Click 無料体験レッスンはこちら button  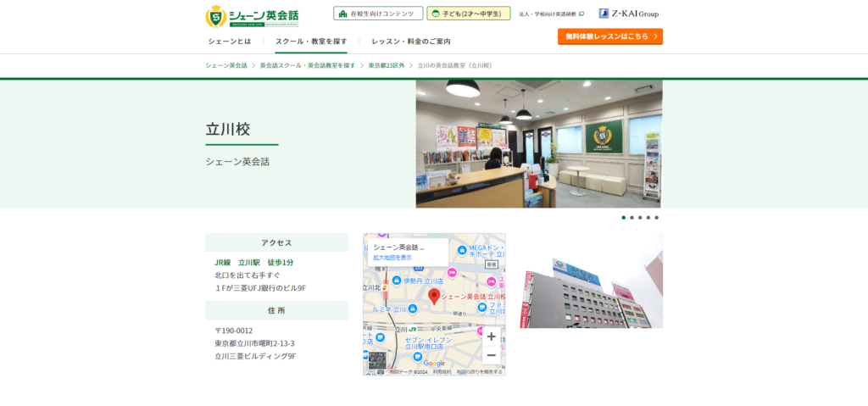(x=610, y=36)
